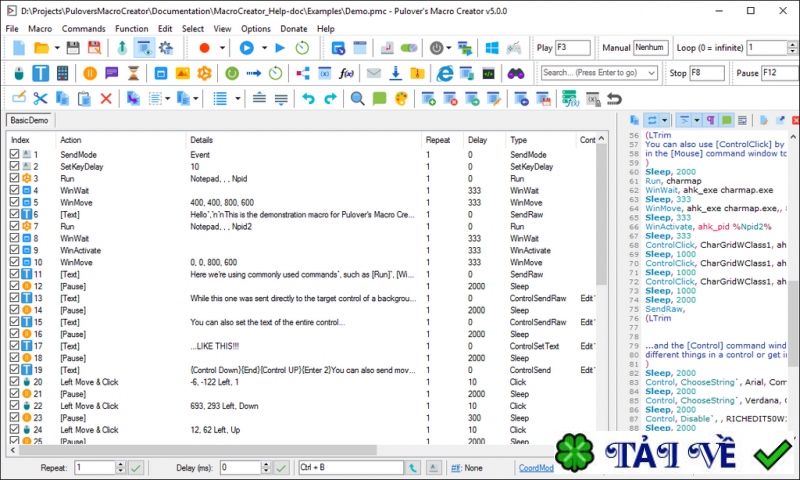Click the blue Redo arrow icon
Image resolution: width=800 pixels, height=480 pixels.
tap(331, 98)
